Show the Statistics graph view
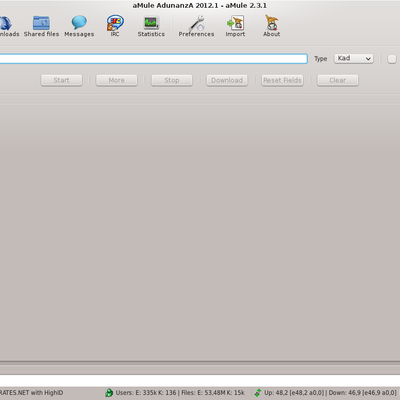The height and width of the screenshot is (400, 400). pyautogui.click(x=151, y=26)
